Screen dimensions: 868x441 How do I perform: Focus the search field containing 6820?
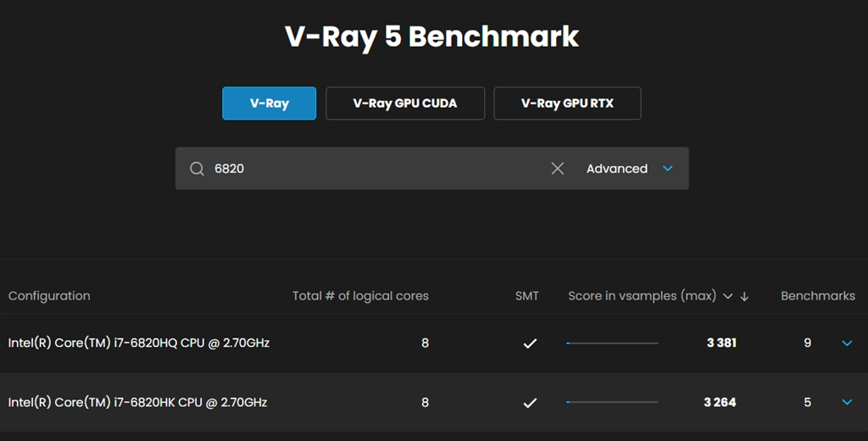[373, 169]
